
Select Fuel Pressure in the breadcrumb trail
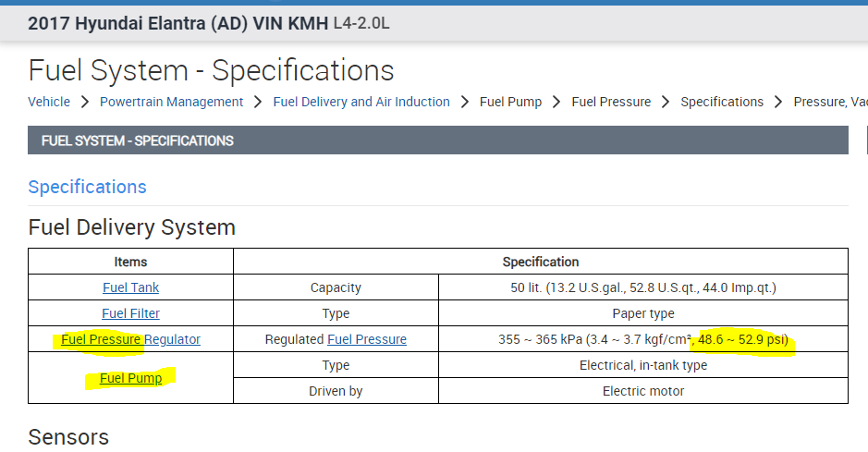click(611, 102)
